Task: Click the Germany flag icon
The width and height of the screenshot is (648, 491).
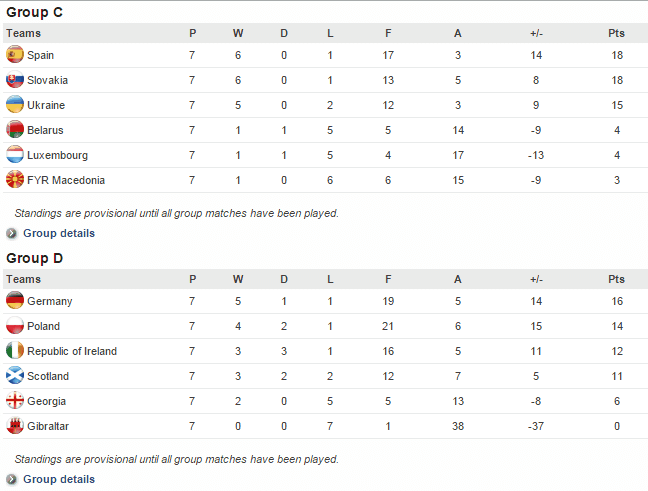Action: tap(15, 300)
